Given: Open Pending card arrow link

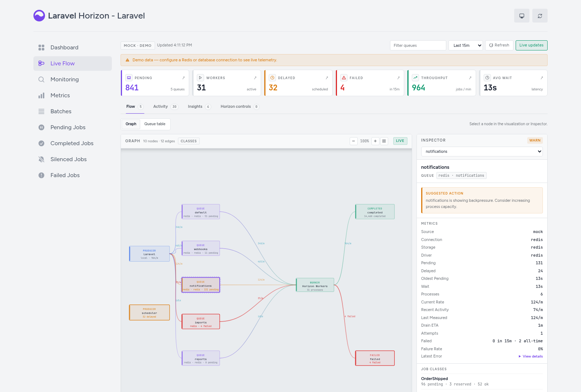Looking at the screenshot, I should 183,78.
